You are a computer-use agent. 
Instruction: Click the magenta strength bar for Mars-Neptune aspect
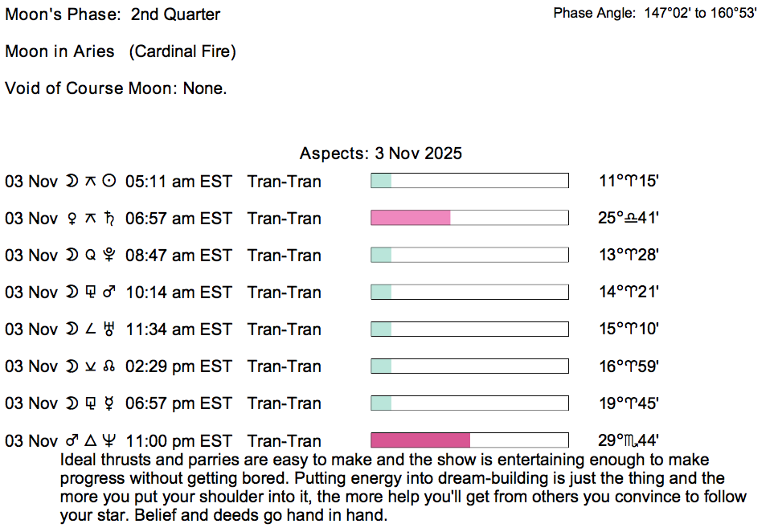point(420,440)
